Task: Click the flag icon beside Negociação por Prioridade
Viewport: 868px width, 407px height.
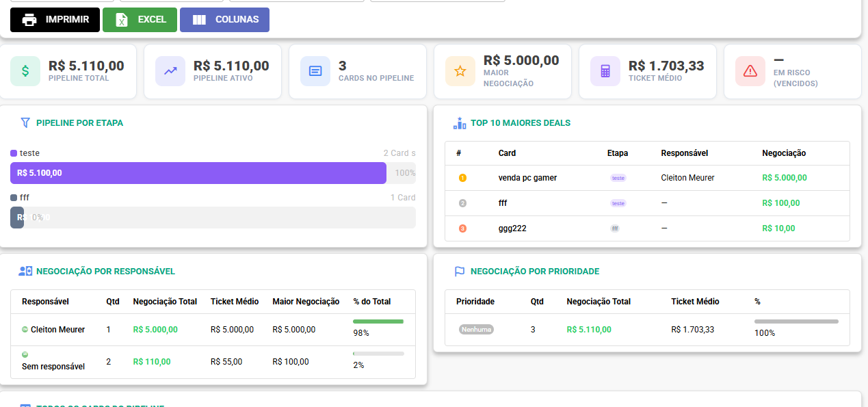Action: click(460, 272)
